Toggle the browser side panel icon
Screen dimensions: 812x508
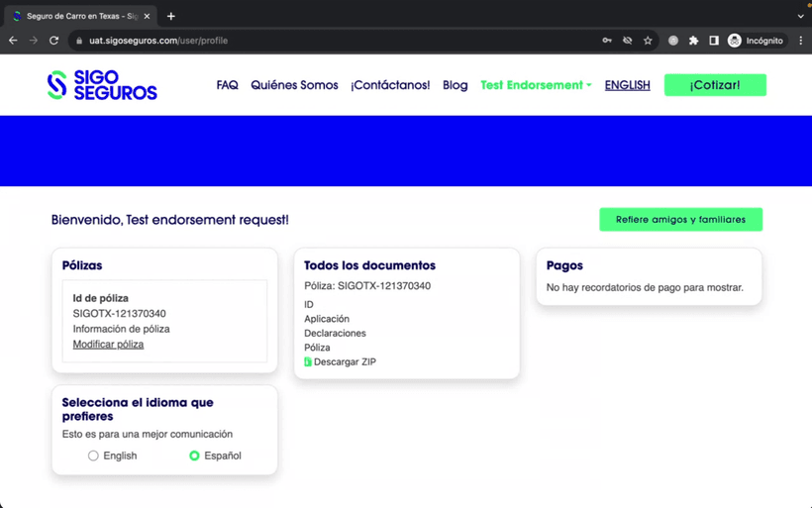(714, 41)
